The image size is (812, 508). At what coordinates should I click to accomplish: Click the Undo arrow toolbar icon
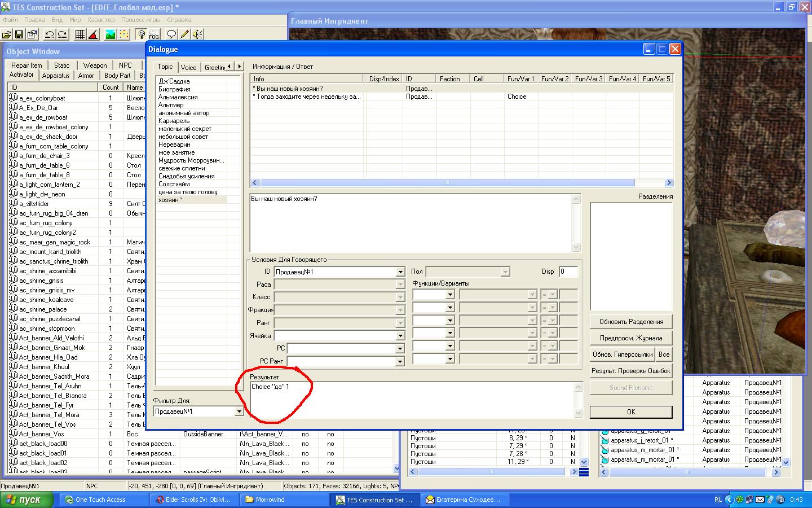point(49,34)
